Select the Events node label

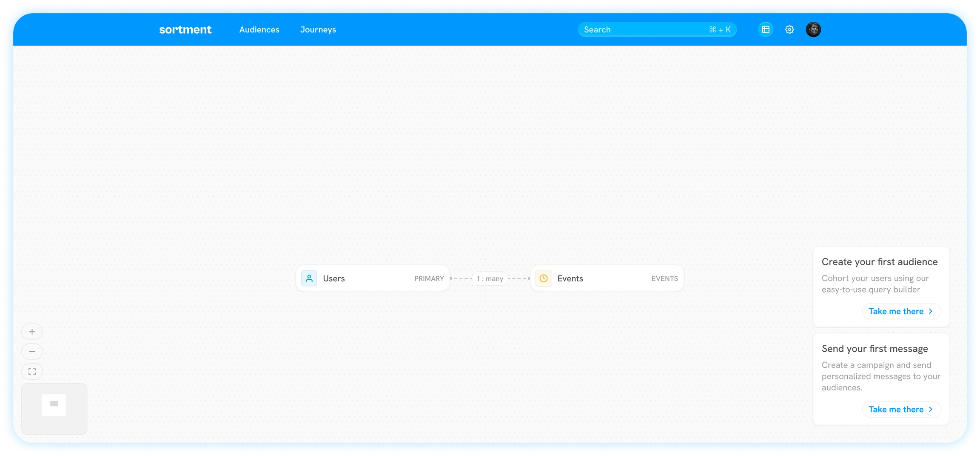[x=570, y=278]
